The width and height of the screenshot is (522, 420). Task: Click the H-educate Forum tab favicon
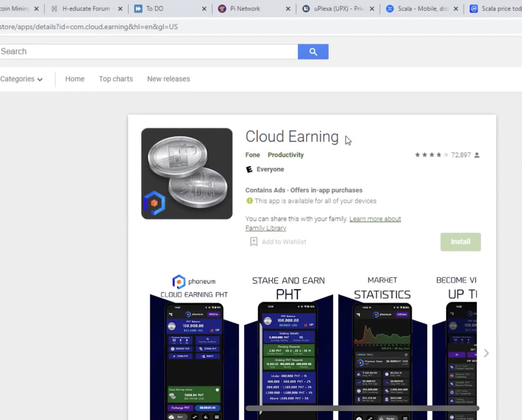pos(54,9)
